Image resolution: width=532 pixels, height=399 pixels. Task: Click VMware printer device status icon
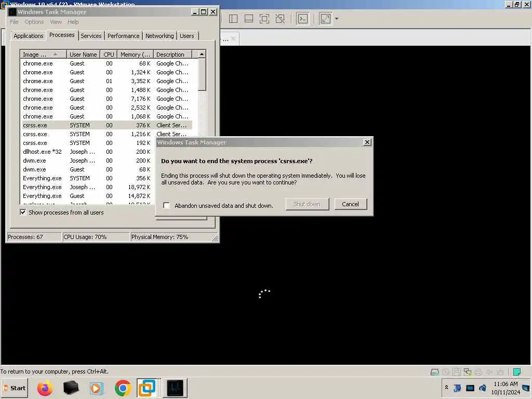(478, 372)
